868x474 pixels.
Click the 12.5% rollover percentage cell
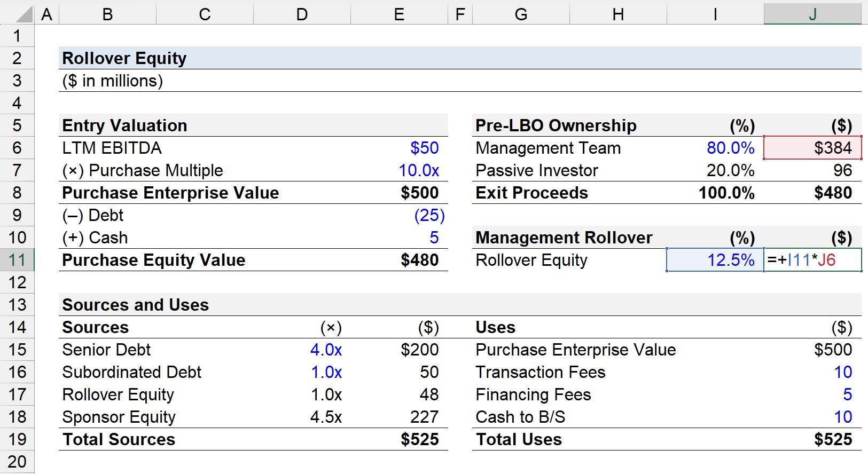point(715,260)
